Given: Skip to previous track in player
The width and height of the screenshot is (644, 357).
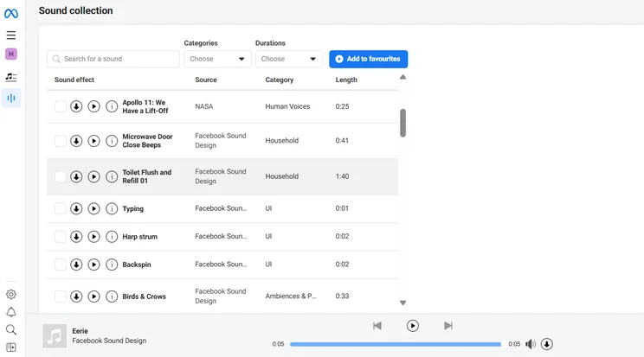Looking at the screenshot, I should pos(377,326).
